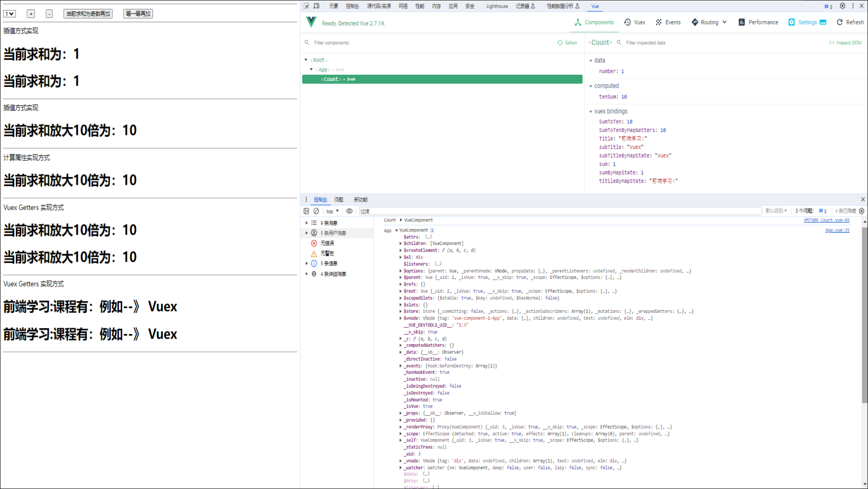Open DevTools more options kebab menu
868x489 pixels.
click(x=853, y=6)
